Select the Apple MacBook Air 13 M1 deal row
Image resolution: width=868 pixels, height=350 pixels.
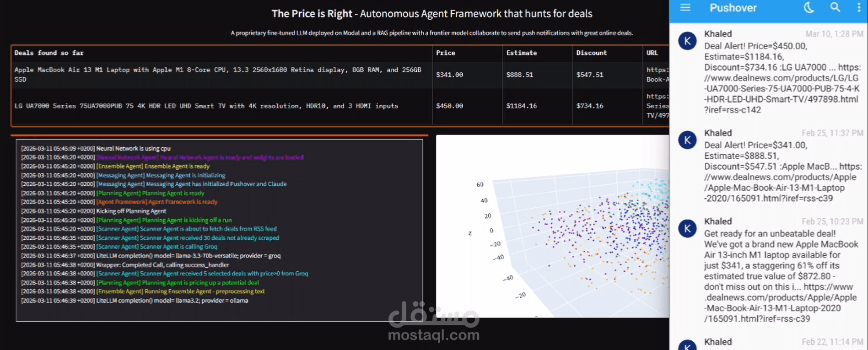tap(340, 75)
